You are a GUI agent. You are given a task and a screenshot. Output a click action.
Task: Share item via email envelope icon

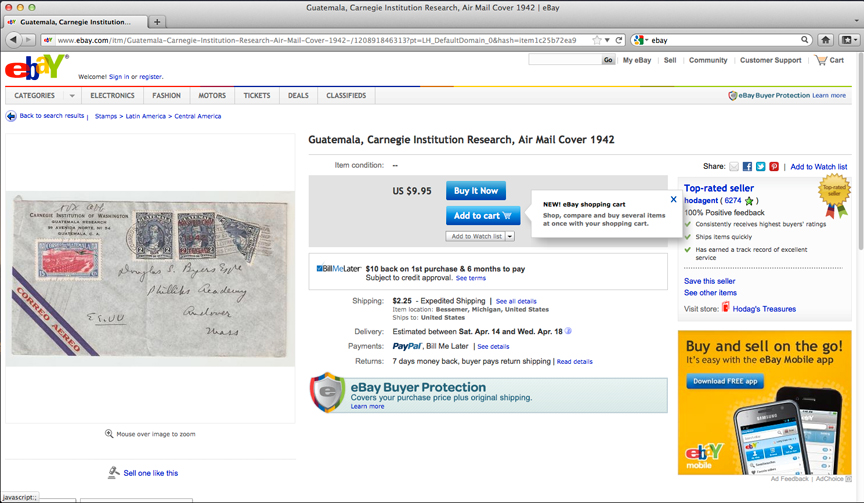pos(734,166)
